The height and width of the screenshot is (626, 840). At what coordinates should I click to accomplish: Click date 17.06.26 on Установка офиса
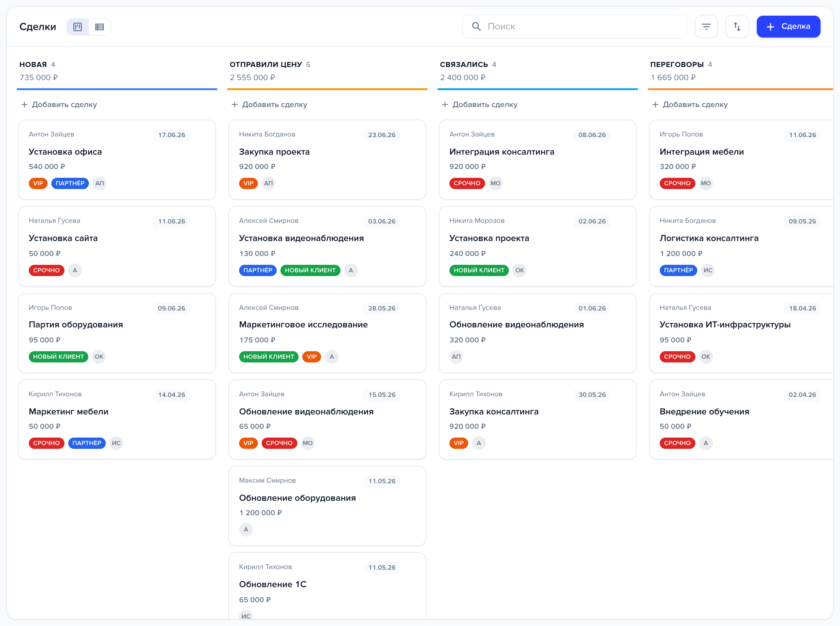pyautogui.click(x=172, y=135)
